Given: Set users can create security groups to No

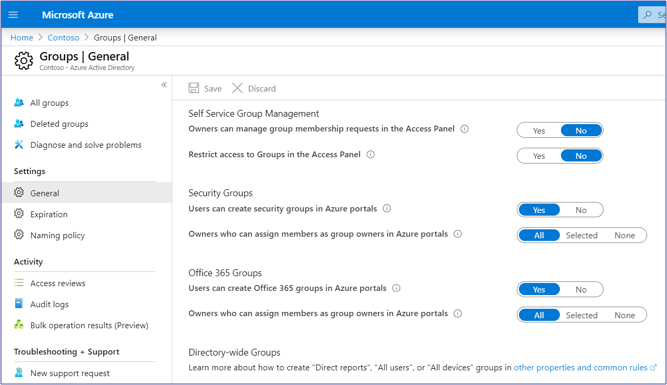Looking at the screenshot, I should 581,210.
